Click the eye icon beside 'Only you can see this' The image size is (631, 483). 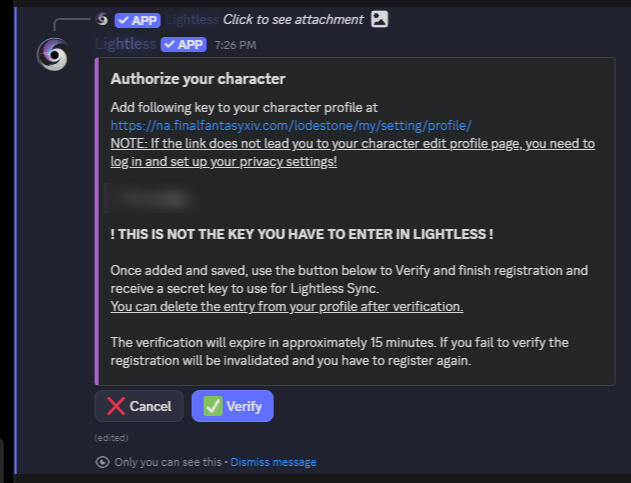pyautogui.click(x=102, y=462)
